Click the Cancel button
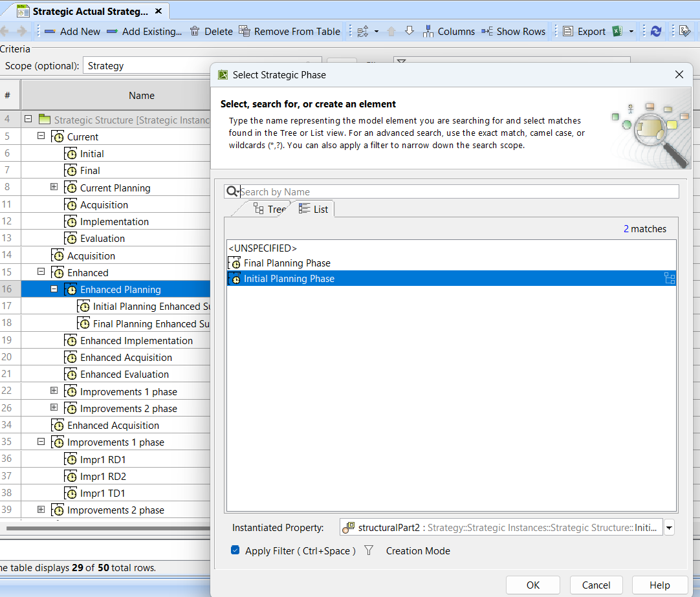This screenshot has height=597, width=700. 596,585
